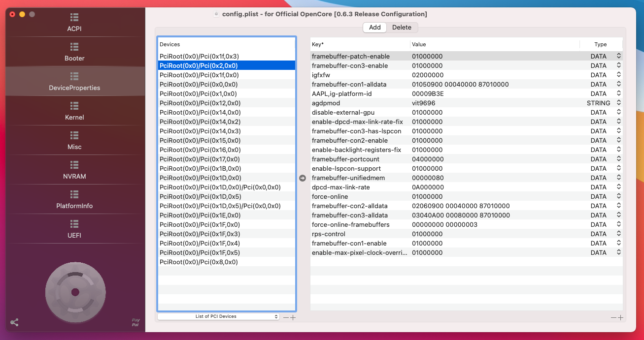Select the Booter sidebar icon
644x340 pixels.
[x=74, y=47]
